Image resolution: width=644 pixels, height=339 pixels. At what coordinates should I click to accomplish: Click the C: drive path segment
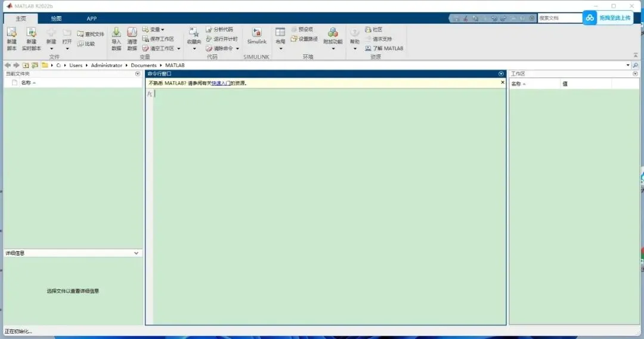[58, 65]
